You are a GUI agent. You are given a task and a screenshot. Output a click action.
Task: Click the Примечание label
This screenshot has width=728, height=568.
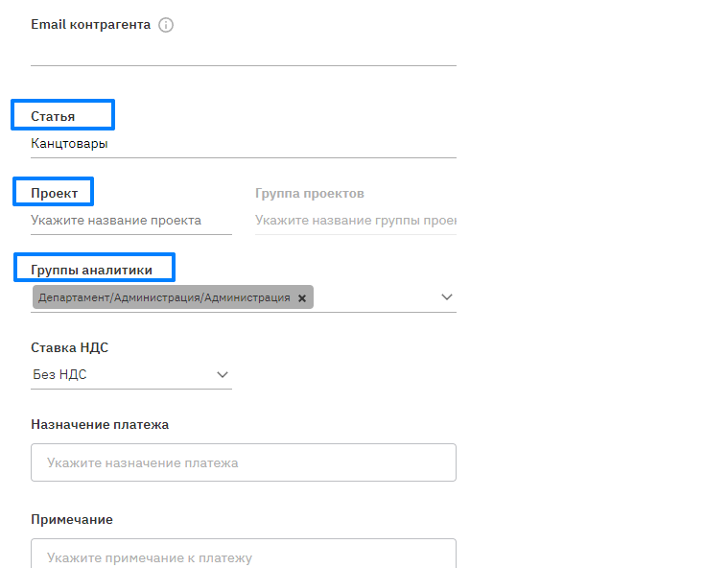point(72,519)
